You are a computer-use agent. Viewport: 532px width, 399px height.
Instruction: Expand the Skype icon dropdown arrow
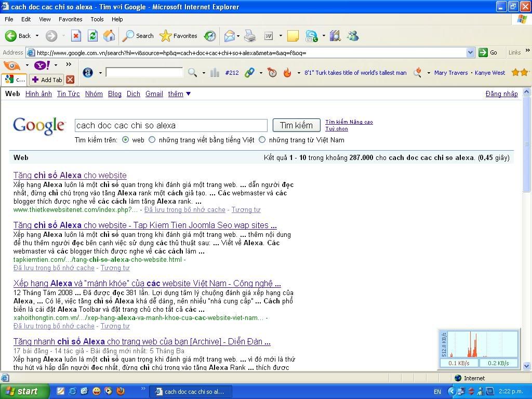tap(324, 36)
